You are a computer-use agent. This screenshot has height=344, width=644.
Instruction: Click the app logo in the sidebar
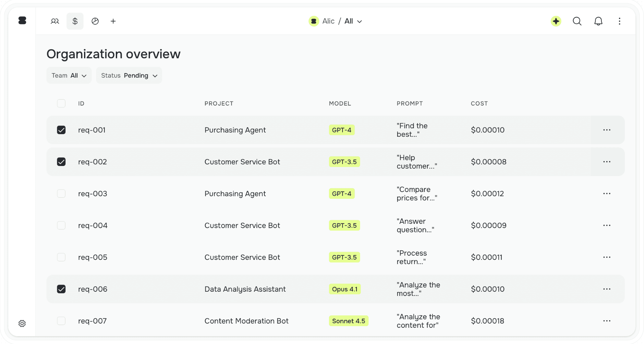click(22, 20)
